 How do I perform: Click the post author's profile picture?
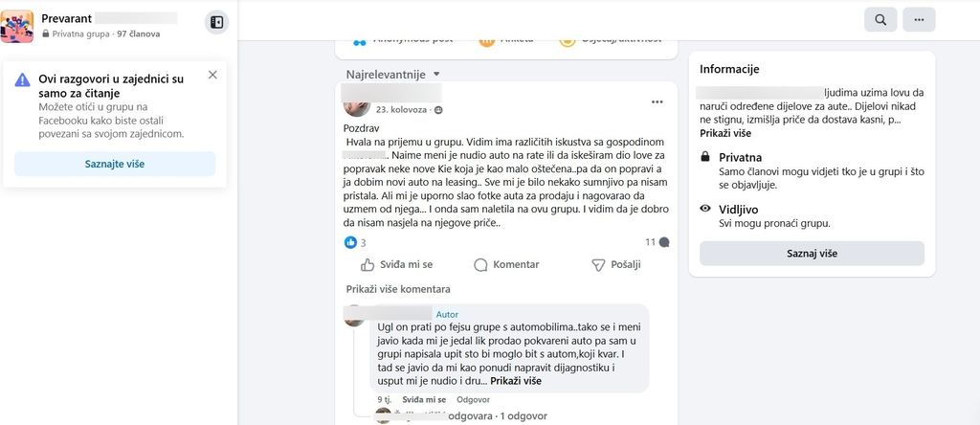[x=358, y=107]
